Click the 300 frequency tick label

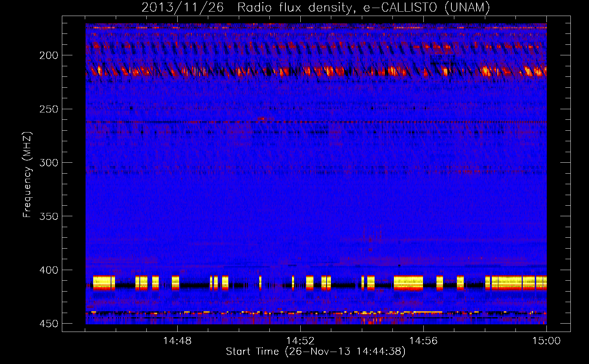49,163
